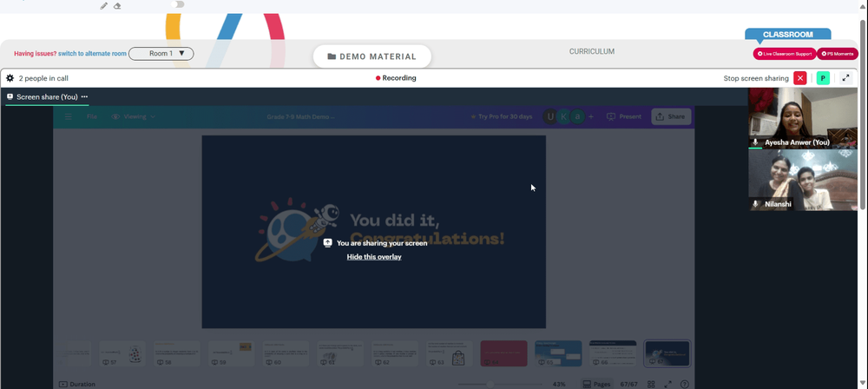
Task: Open page 60 thumbnail
Action: click(286, 353)
